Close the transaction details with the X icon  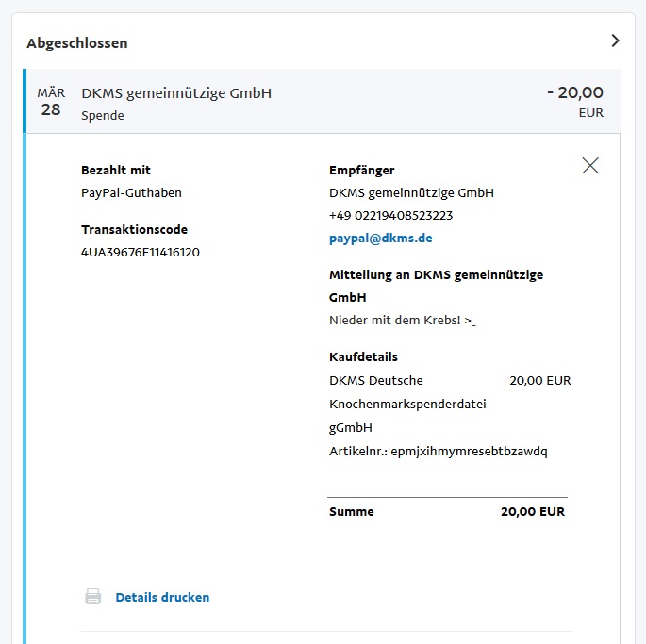(x=590, y=166)
